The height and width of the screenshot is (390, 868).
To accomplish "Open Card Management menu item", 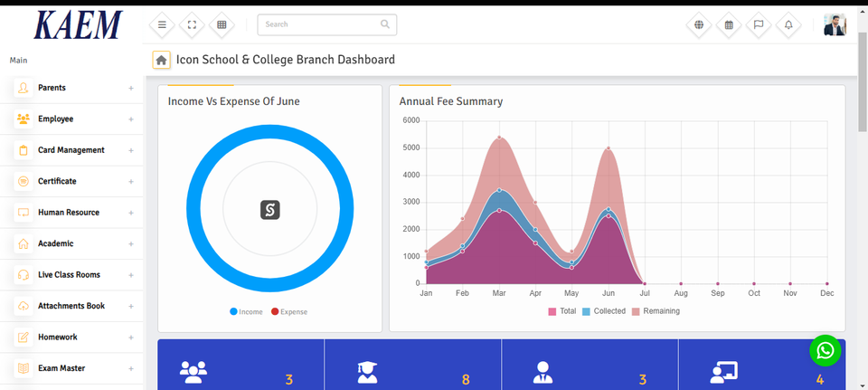I will pos(71,150).
